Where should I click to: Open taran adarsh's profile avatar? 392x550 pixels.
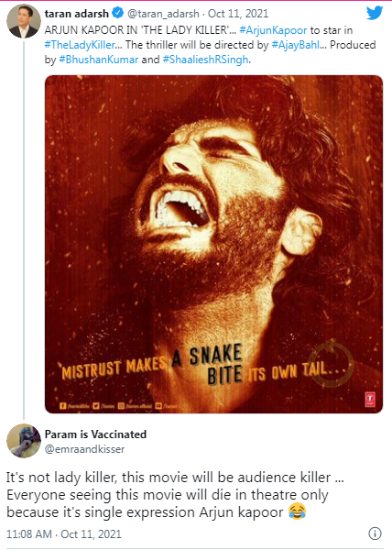[x=23, y=21]
